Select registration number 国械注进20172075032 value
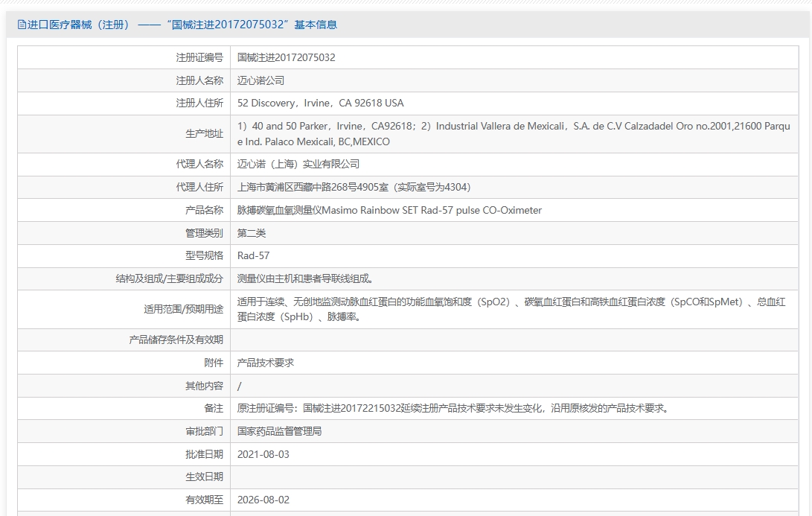The image size is (812, 516). coord(287,57)
